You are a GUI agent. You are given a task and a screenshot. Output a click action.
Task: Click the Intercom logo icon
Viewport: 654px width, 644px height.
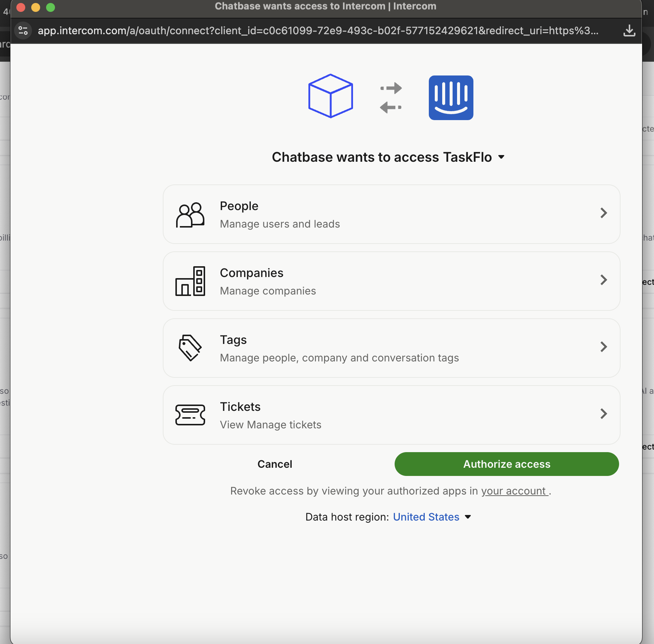coord(451,97)
